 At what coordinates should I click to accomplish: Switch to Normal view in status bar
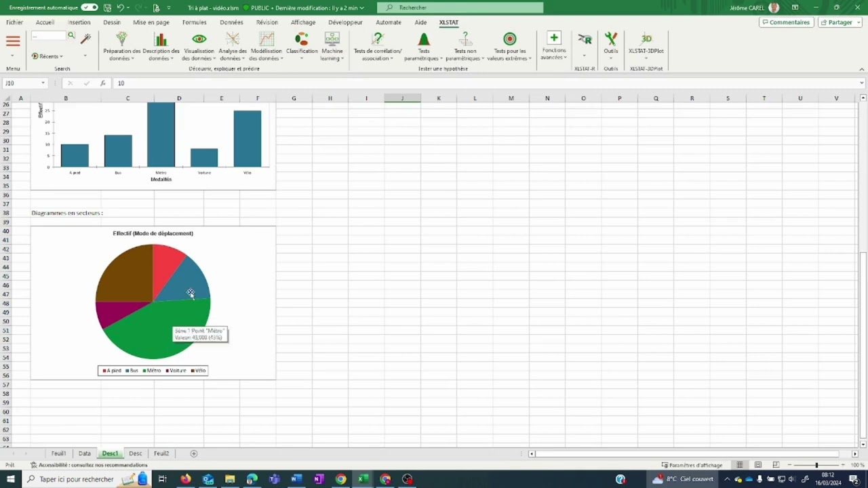[740, 465]
